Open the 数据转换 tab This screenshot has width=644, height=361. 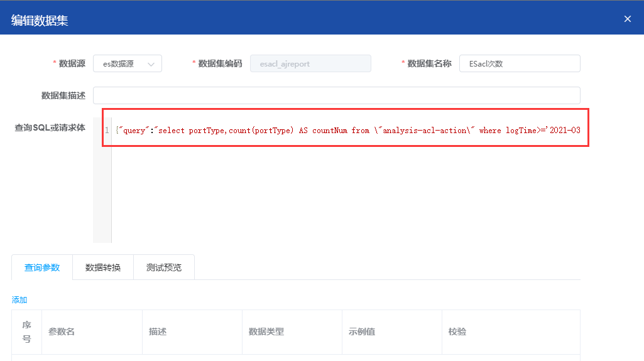click(x=103, y=267)
